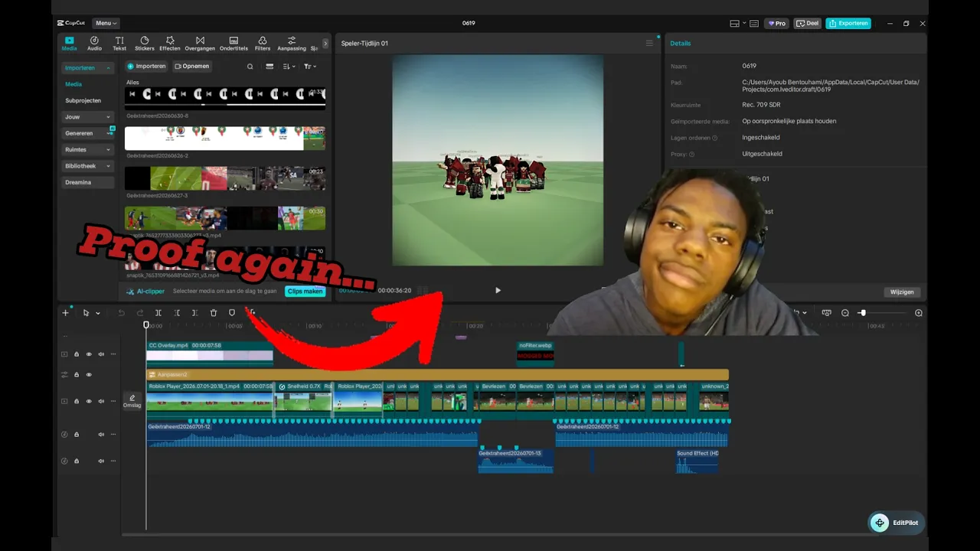Viewport: 980px width, 551px height.
Task: Add a marker with the shield icon
Action: [232, 313]
